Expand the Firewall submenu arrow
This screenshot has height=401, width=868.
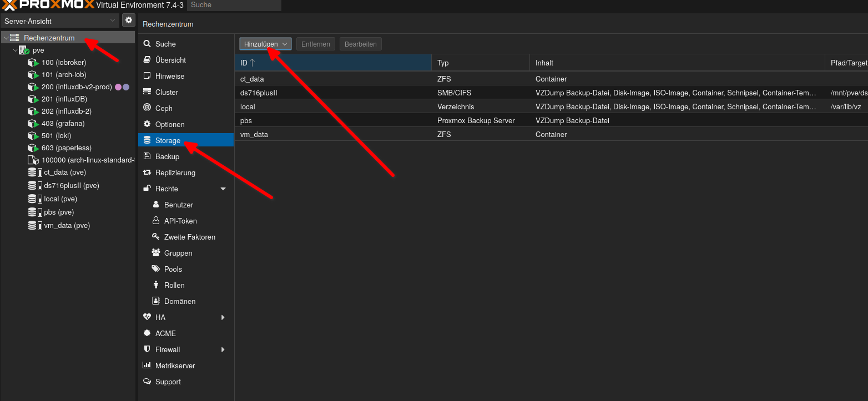[x=223, y=349]
